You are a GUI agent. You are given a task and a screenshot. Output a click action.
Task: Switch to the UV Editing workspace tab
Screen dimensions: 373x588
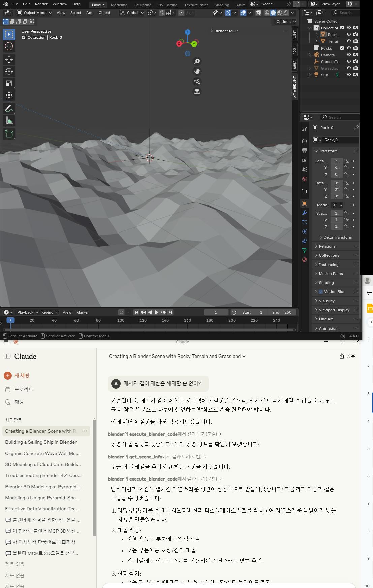tap(168, 5)
